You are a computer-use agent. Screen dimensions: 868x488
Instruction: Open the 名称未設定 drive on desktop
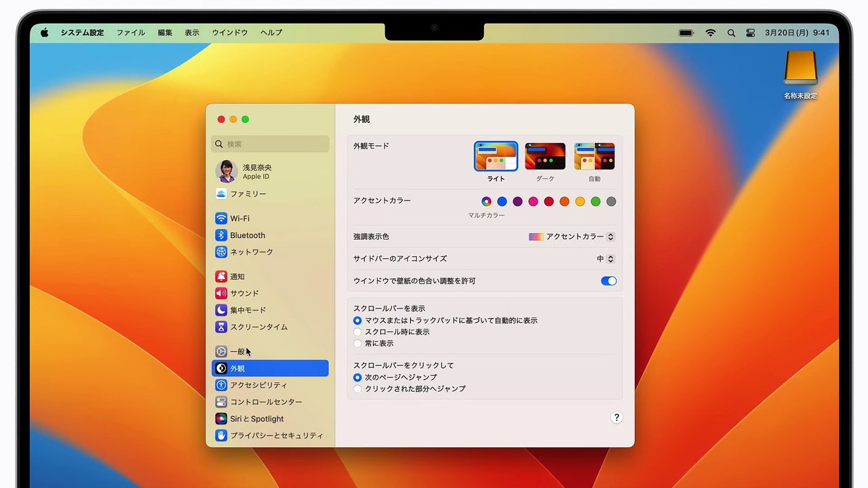(800, 69)
